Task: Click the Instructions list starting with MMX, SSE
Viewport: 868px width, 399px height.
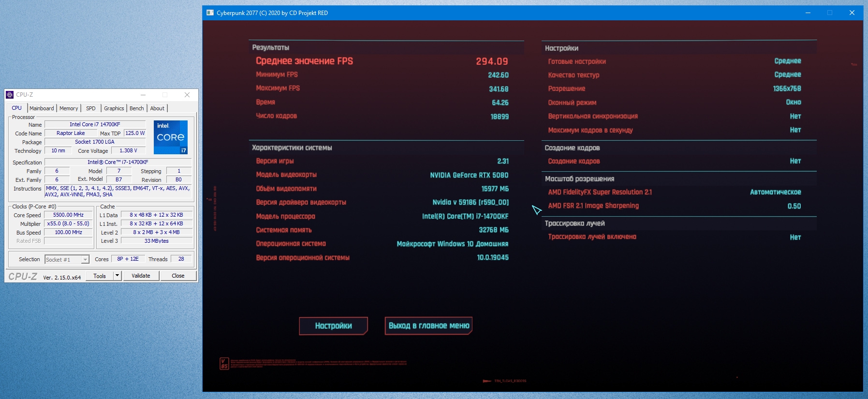Action: 118,192
